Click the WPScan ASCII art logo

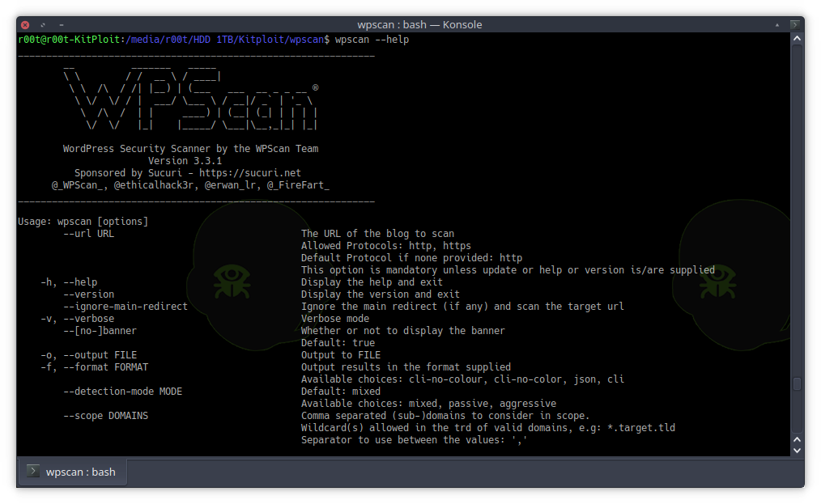[x=190, y=98]
